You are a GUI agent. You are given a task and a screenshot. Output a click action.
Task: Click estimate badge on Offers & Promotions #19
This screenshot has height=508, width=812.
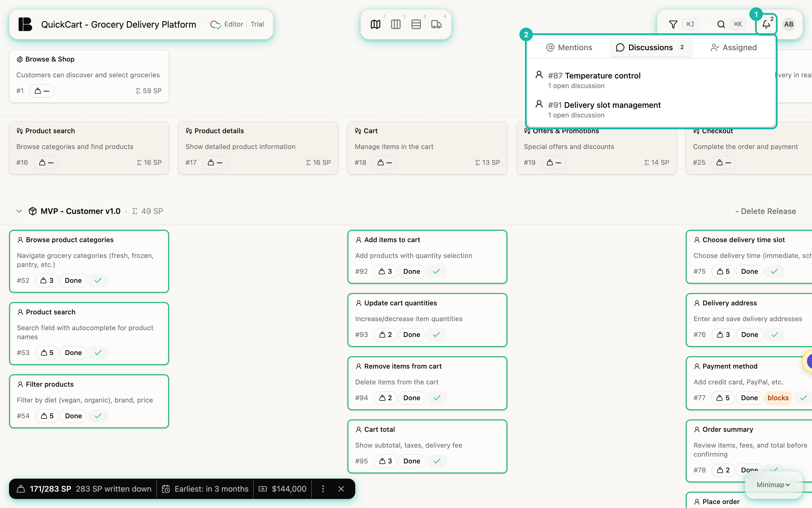554,163
